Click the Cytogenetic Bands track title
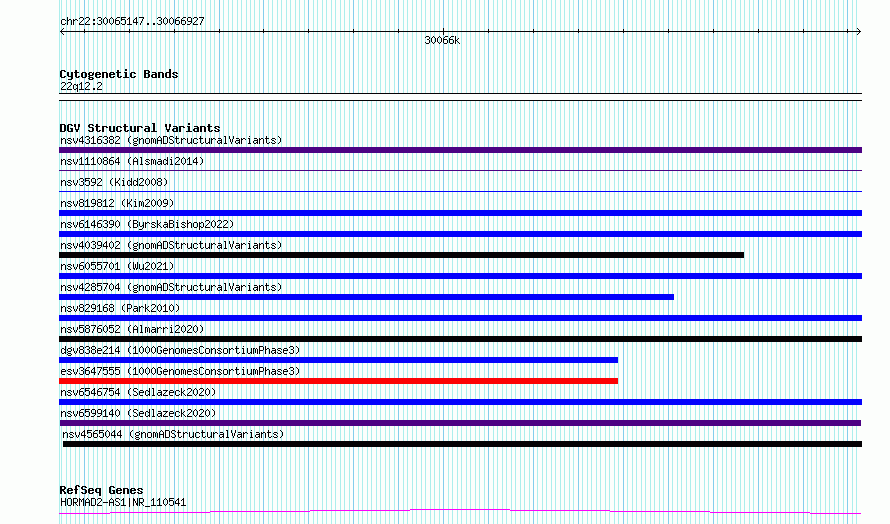This screenshot has width=890, height=524. tap(119, 74)
